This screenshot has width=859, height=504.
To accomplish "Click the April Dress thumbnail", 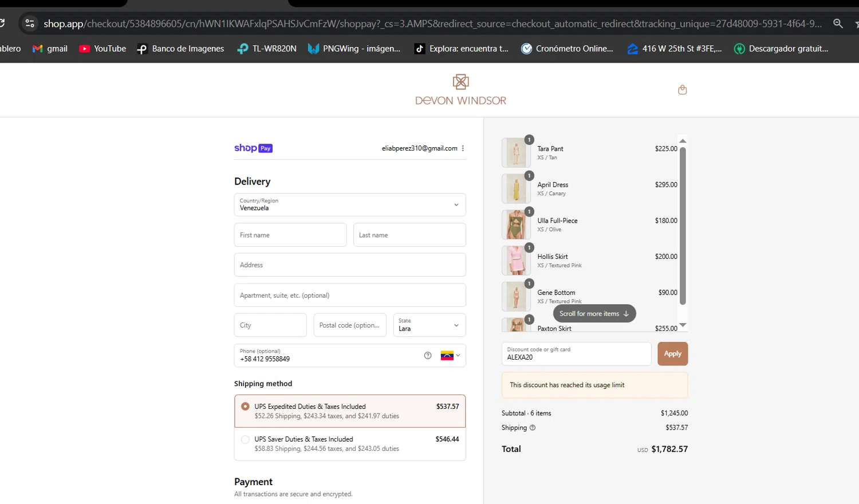I will (x=516, y=189).
